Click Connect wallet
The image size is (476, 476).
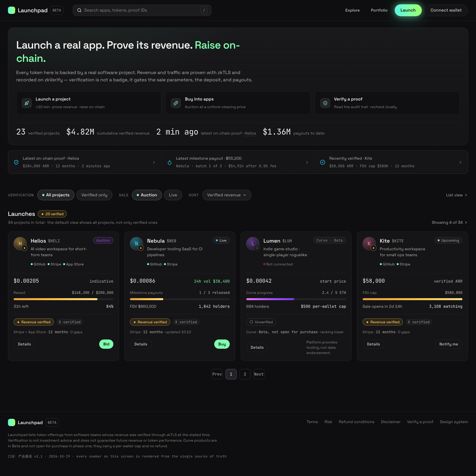tap(446, 10)
